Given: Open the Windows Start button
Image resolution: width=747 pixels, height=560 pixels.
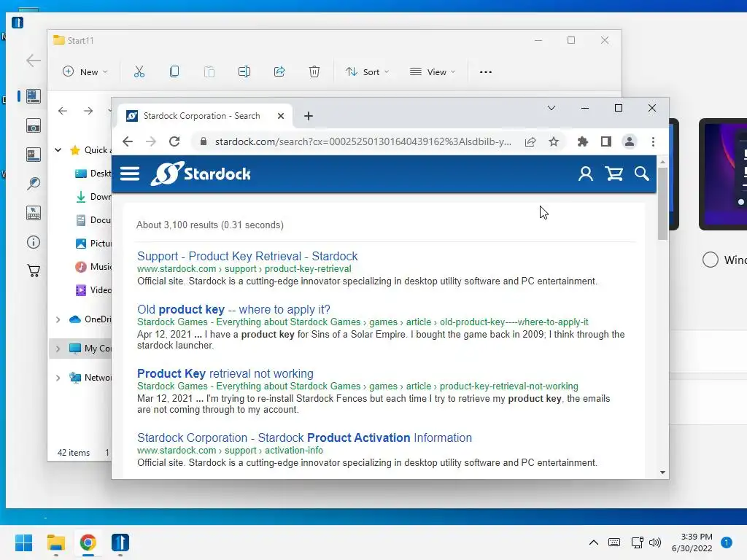Looking at the screenshot, I should tap(23, 542).
